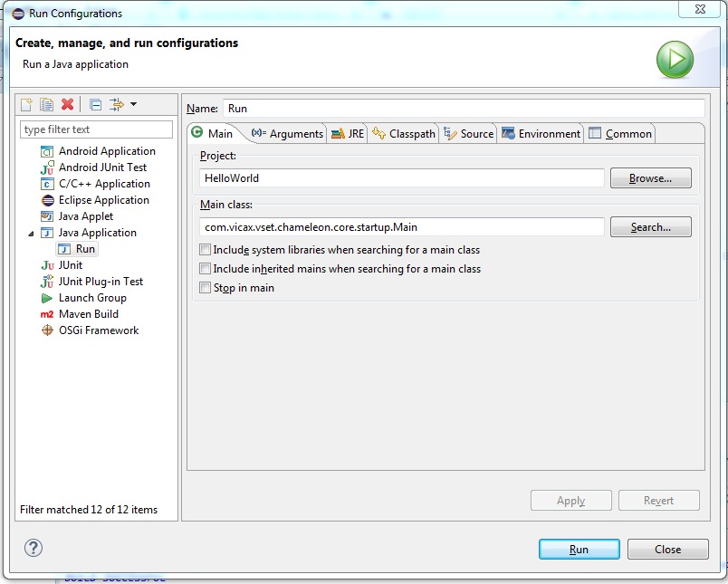Select the OSGi Framework configuration type
The width and height of the screenshot is (728, 584).
tap(99, 330)
